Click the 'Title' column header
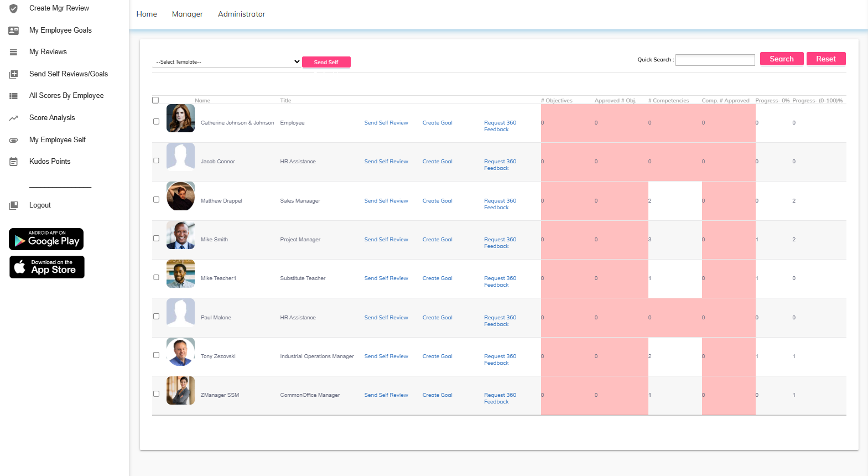This screenshot has height=476, width=868. tap(285, 101)
